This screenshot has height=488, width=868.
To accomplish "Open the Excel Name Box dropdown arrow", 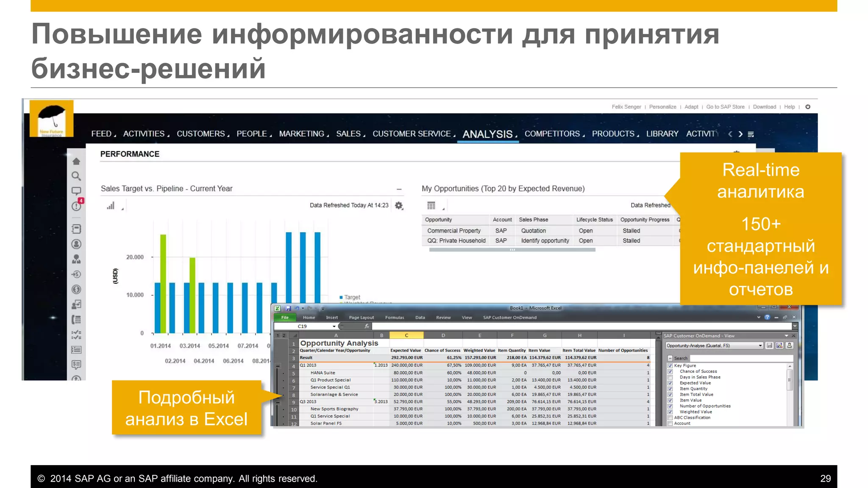I will pyautogui.click(x=334, y=326).
